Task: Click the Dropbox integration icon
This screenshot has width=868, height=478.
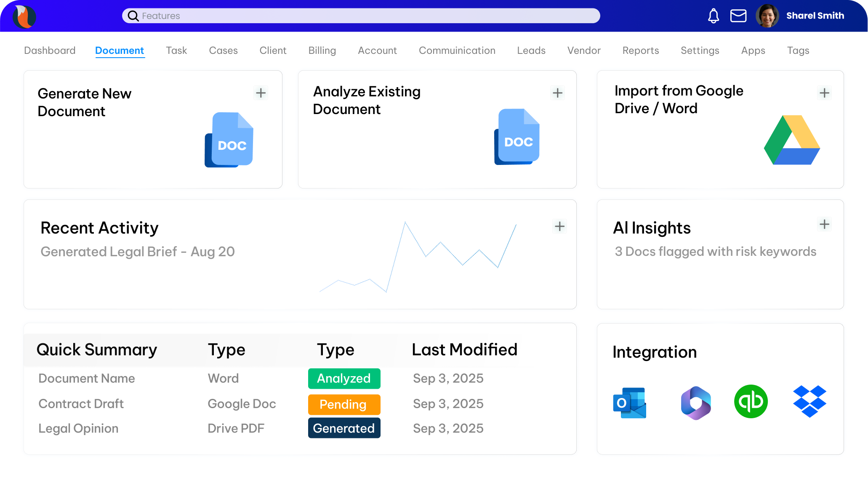Action: tap(809, 401)
